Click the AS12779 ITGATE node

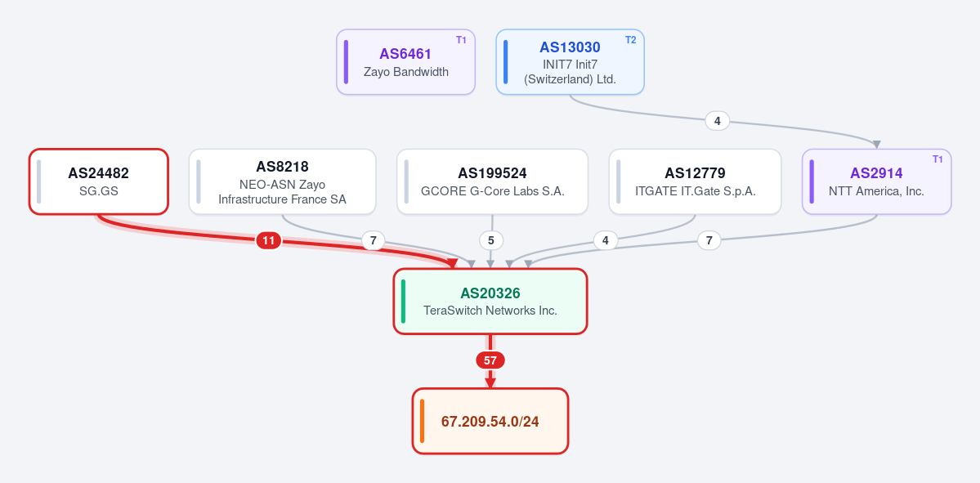tap(695, 181)
